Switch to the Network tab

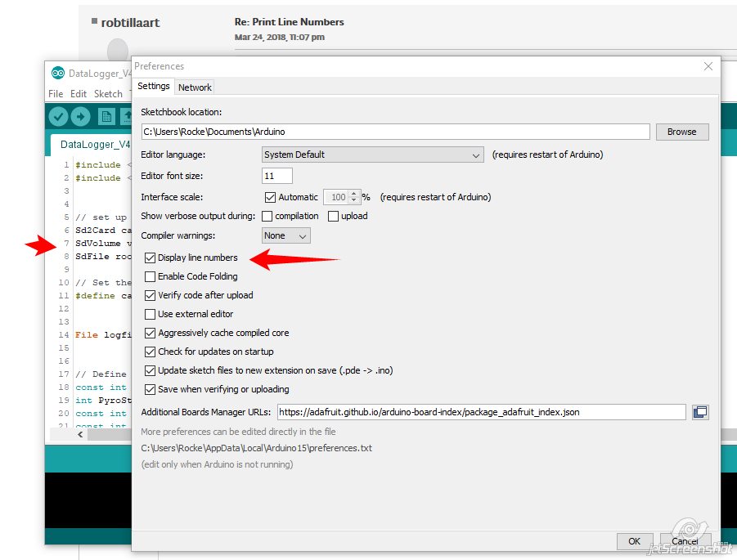[195, 87]
